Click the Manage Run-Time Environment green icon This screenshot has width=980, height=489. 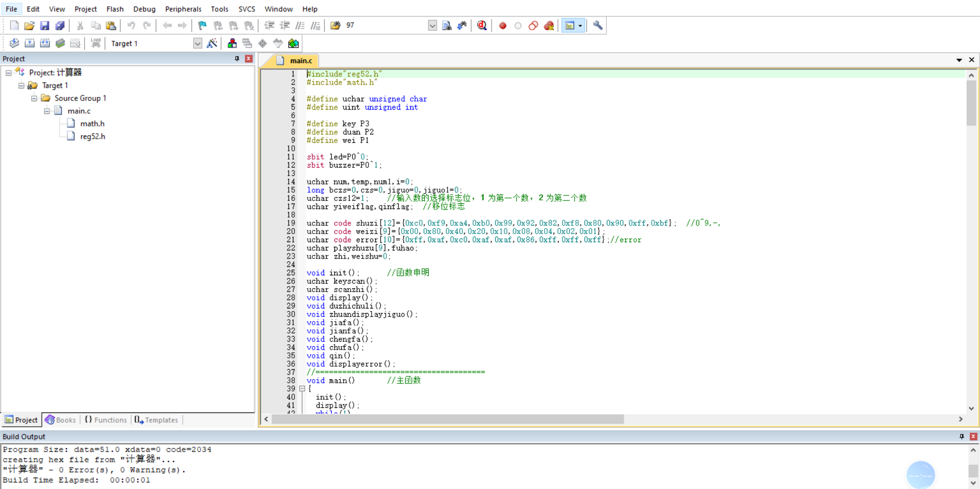(x=293, y=43)
